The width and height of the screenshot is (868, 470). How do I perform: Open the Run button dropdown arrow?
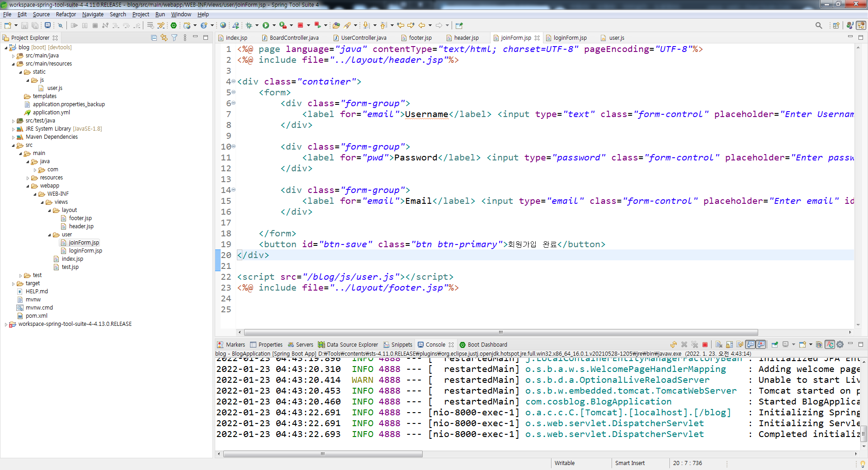(274, 25)
